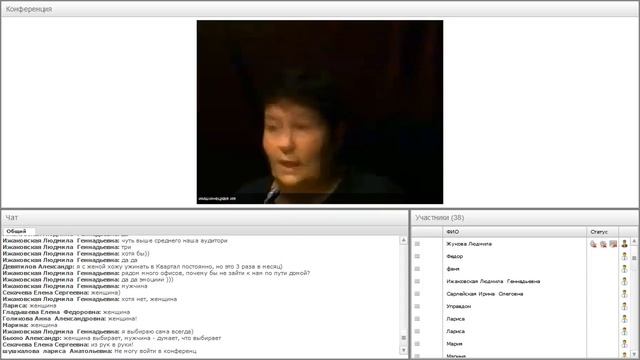This screenshot has width=640, height=360.
Task: Click the chat scrollbar up arrow
Action: [403, 240]
